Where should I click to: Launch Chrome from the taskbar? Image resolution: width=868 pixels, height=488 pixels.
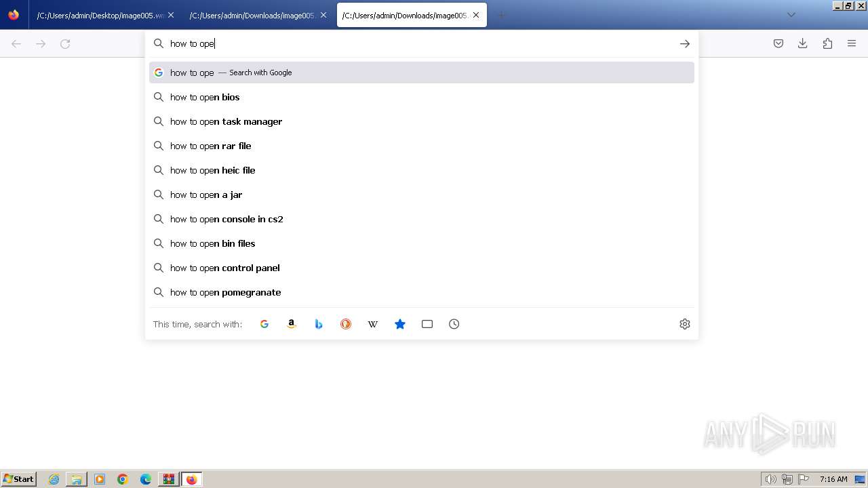tap(123, 479)
